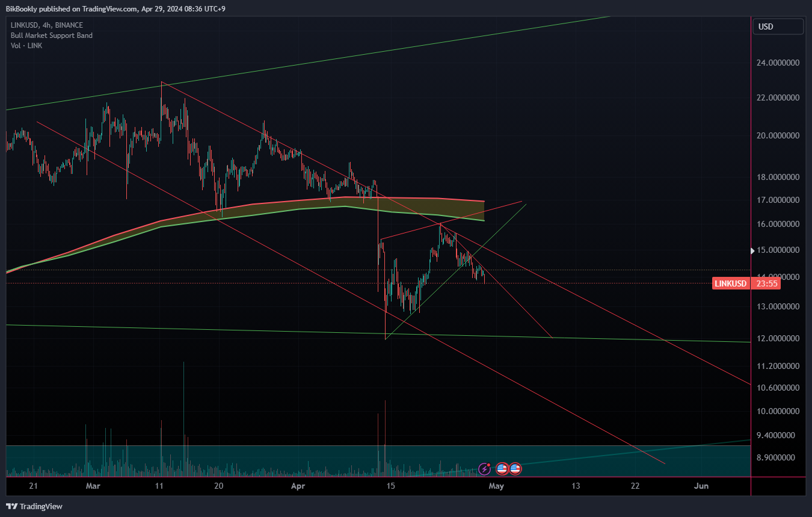
Task: Click the Apr label on the time axis
Action: pyautogui.click(x=298, y=486)
